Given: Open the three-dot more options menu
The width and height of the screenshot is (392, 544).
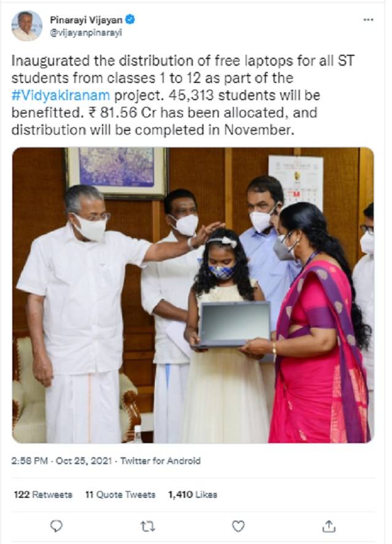Looking at the screenshot, I should click(x=368, y=20).
